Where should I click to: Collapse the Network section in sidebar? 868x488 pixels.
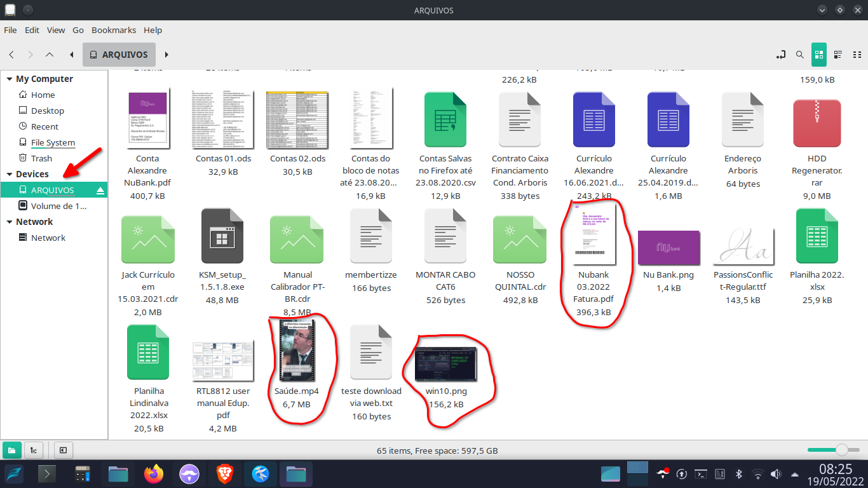(x=10, y=222)
